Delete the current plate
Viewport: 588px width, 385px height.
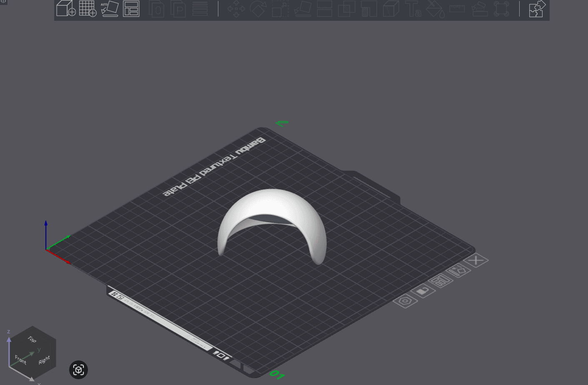476,260
